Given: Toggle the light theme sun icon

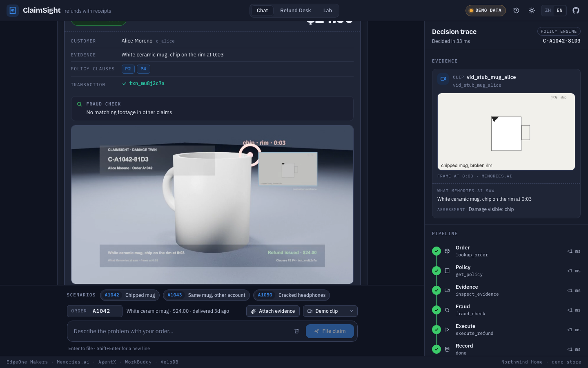Looking at the screenshot, I should coord(532,11).
